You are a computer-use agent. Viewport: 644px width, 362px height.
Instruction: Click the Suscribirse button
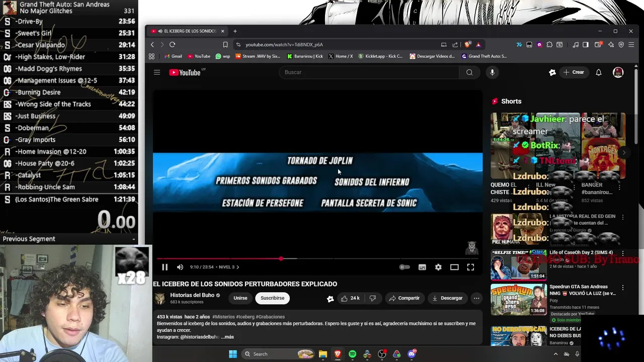coord(272,298)
